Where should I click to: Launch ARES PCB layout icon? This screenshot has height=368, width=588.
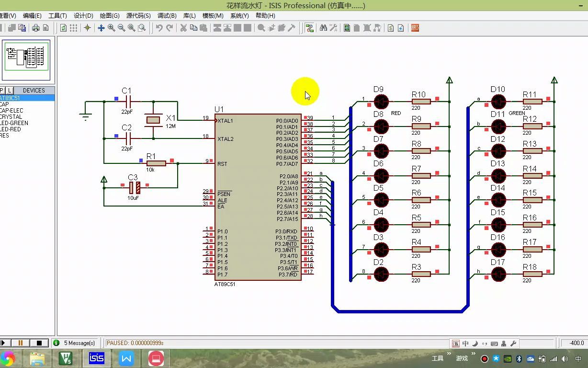tap(415, 28)
